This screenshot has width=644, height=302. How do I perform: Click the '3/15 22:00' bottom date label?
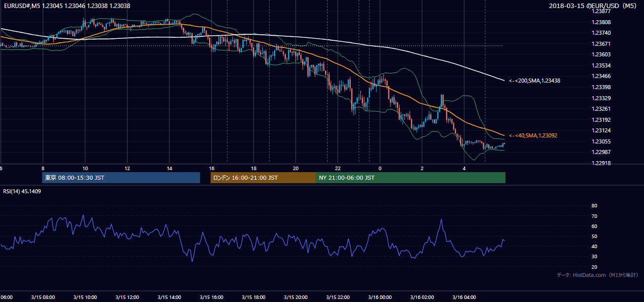point(338,297)
